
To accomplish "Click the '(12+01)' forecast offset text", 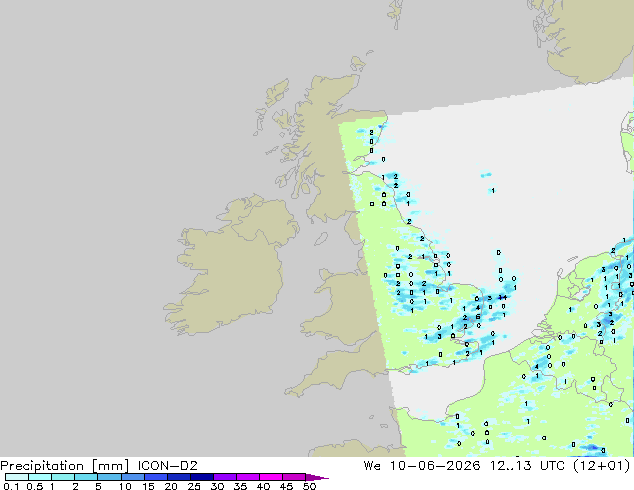I will point(602,466).
